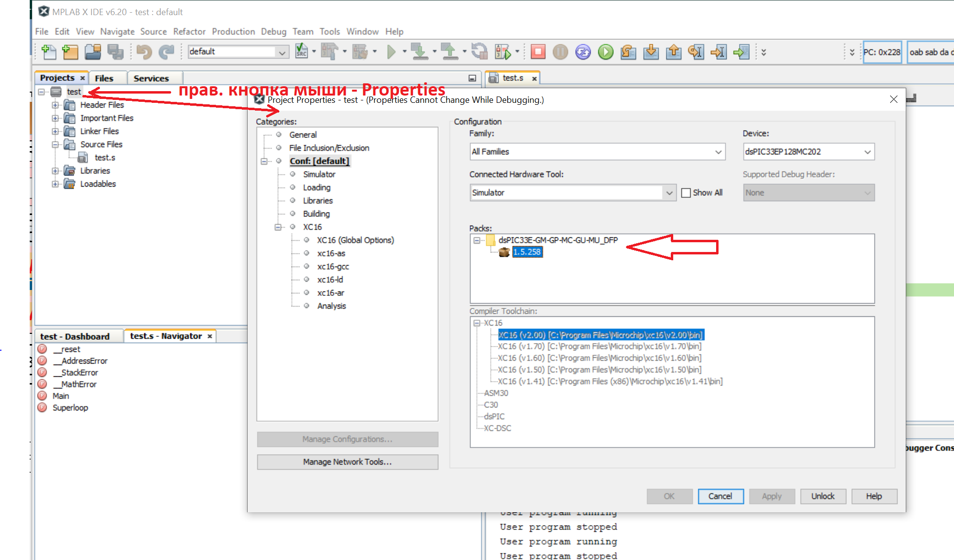The image size is (954, 560).
Task: Click the Build Project hammer icon
Action: pyautogui.click(x=330, y=51)
